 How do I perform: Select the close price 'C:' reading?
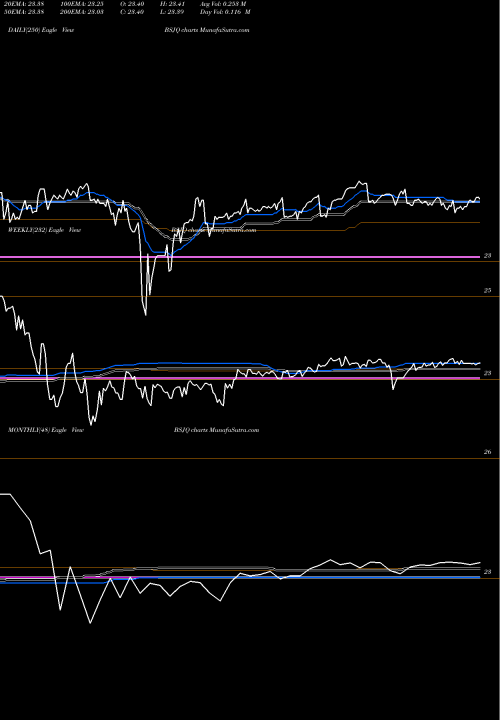(133, 12)
